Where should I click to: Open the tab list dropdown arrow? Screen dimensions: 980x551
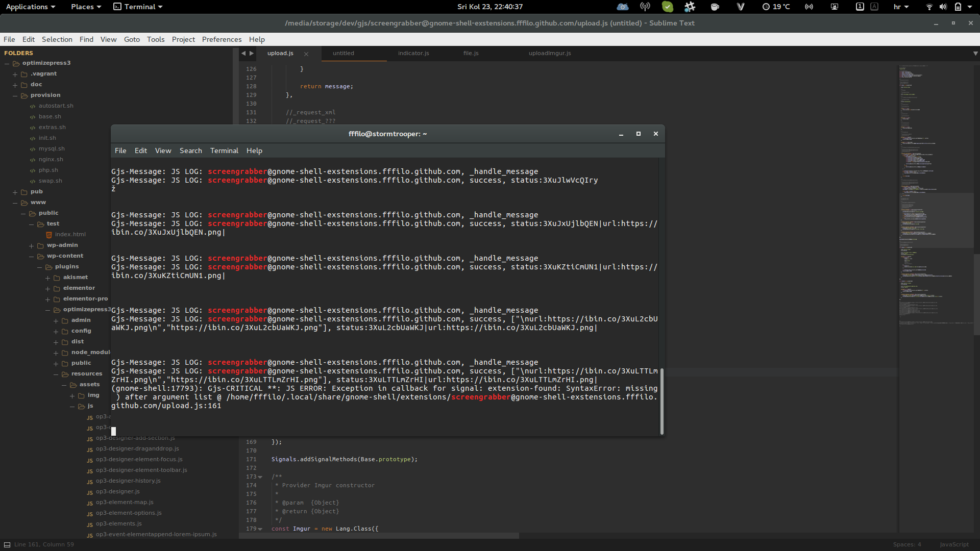(x=975, y=53)
